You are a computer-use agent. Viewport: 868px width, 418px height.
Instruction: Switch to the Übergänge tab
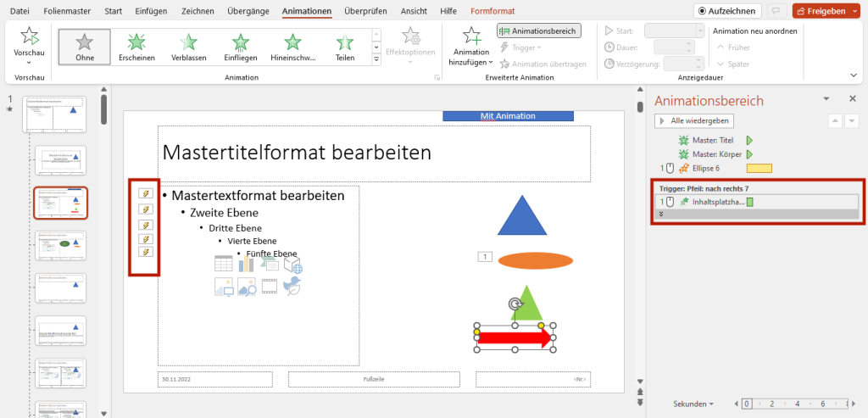click(x=250, y=11)
